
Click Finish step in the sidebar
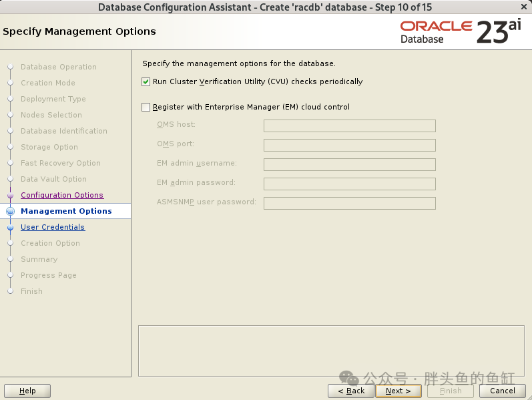tap(31, 291)
